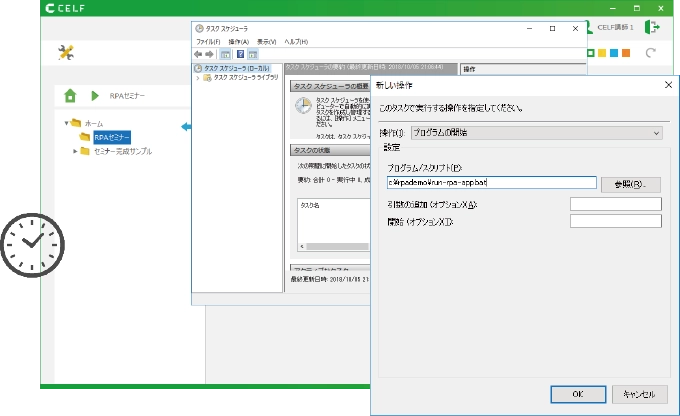
Task: Close the Task Scheduler window
Action: [575, 29]
